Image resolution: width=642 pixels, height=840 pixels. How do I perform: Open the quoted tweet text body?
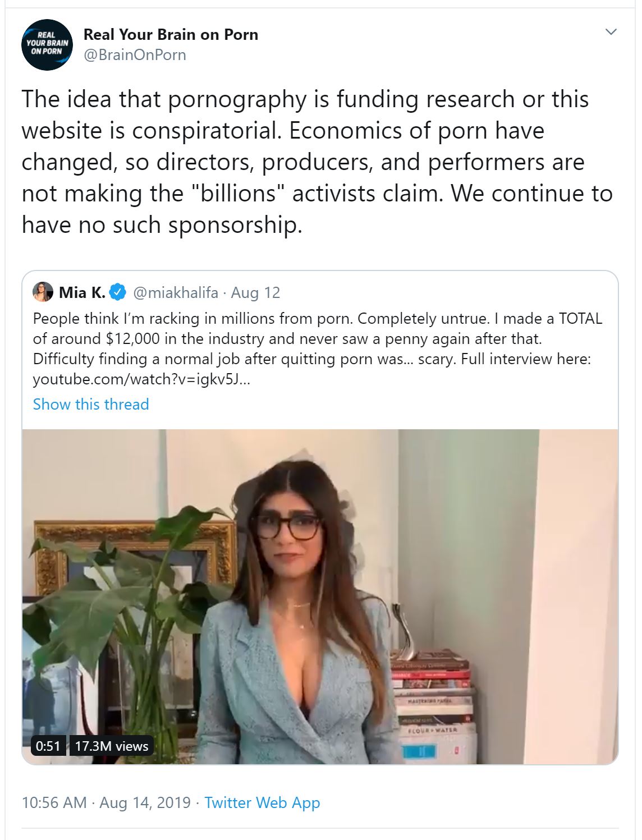tap(317, 348)
